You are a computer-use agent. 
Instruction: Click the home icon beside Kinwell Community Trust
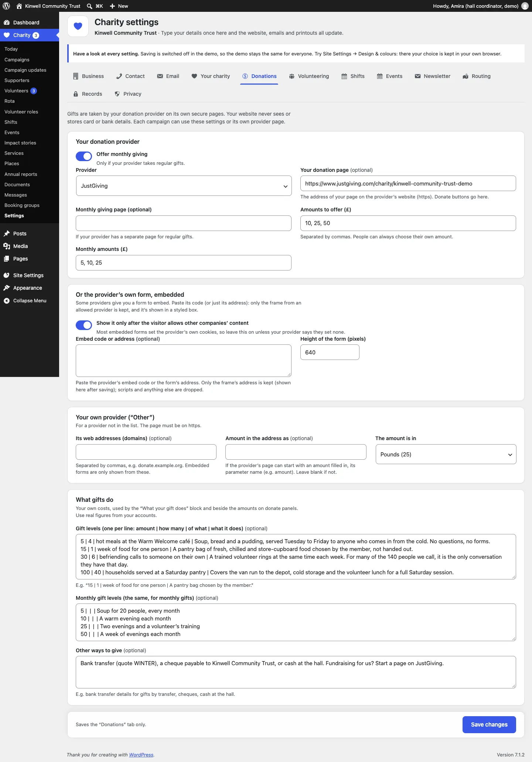19,6
